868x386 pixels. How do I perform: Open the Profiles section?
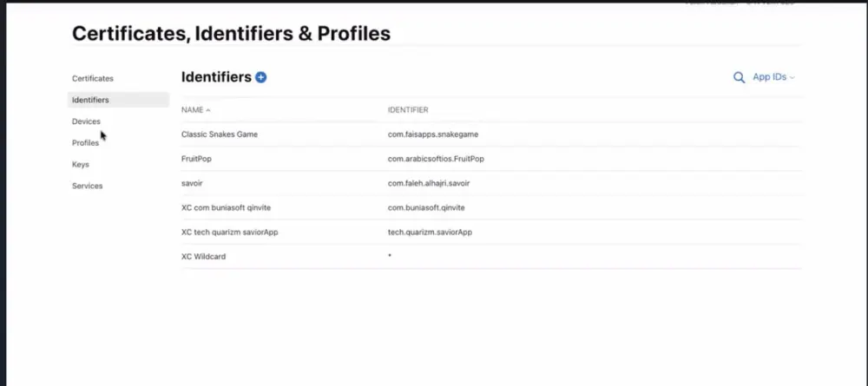[85, 143]
